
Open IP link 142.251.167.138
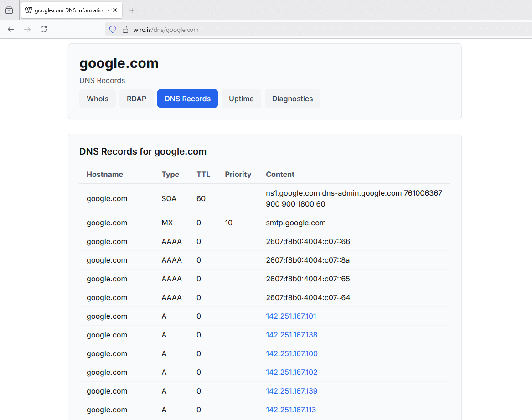292,335
